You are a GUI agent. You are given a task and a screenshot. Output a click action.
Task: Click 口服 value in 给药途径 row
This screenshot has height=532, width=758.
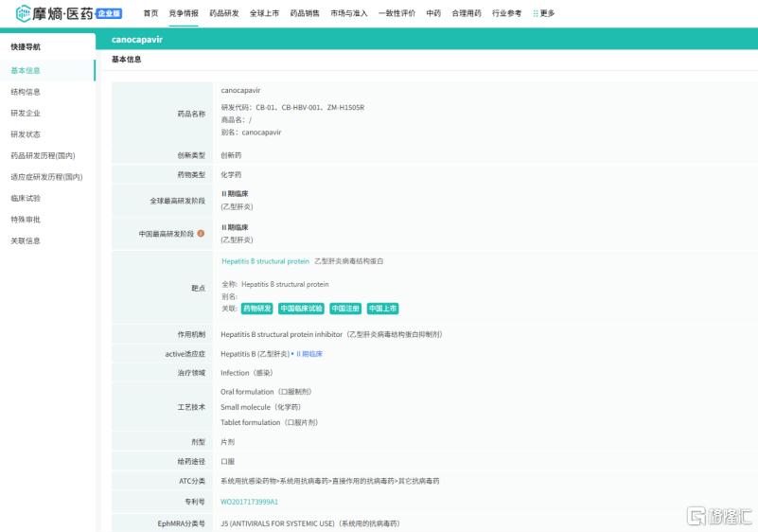228,461
